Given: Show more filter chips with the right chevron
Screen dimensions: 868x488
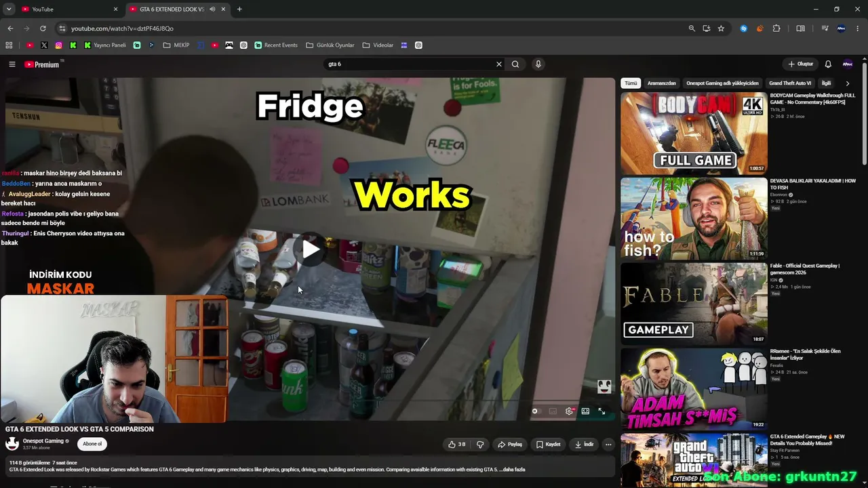Looking at the screenshot, I should click(x=848, y=83).
